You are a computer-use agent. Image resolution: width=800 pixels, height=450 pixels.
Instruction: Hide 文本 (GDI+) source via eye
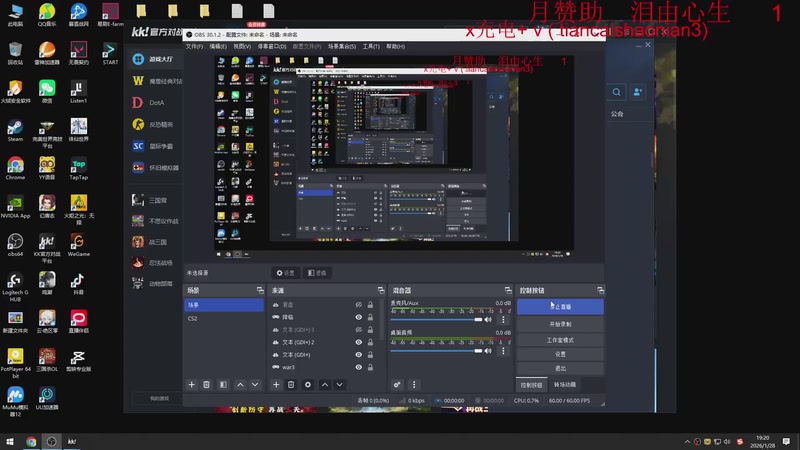tap(359, 355)
